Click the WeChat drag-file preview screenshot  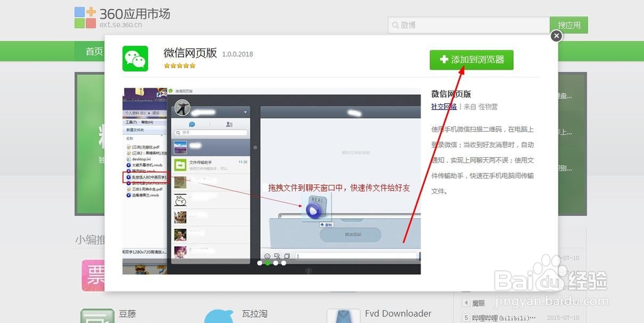point(272,181)
